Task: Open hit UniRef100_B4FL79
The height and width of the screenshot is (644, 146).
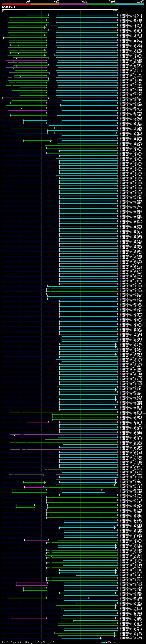Action: pos(131,47)
